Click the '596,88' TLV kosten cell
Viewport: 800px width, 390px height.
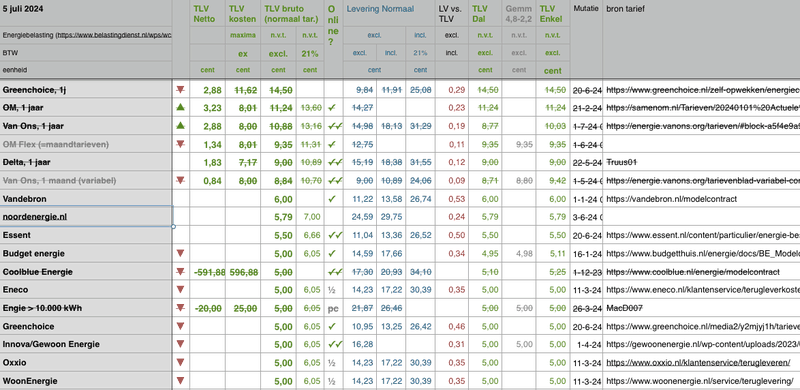(x=243, y=272)
